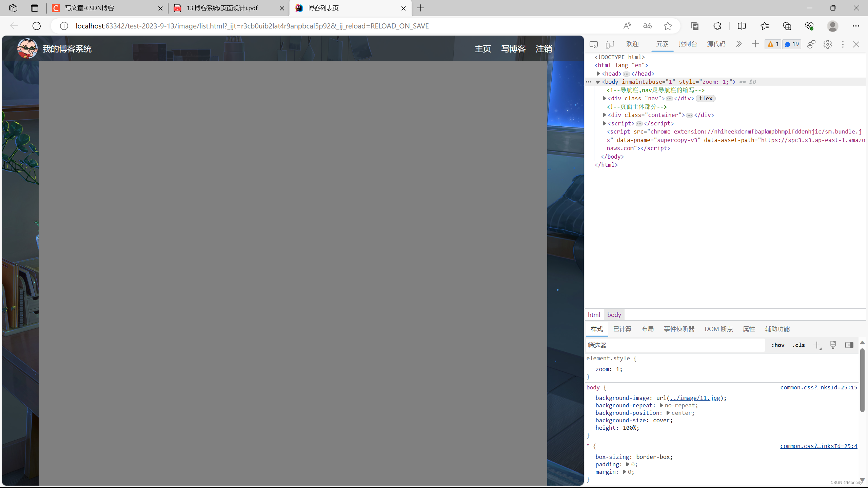This screenshot has height=488, width=868.
Task: Open DevTools customize three-dot menu
Action: click(x=843, y=44)
